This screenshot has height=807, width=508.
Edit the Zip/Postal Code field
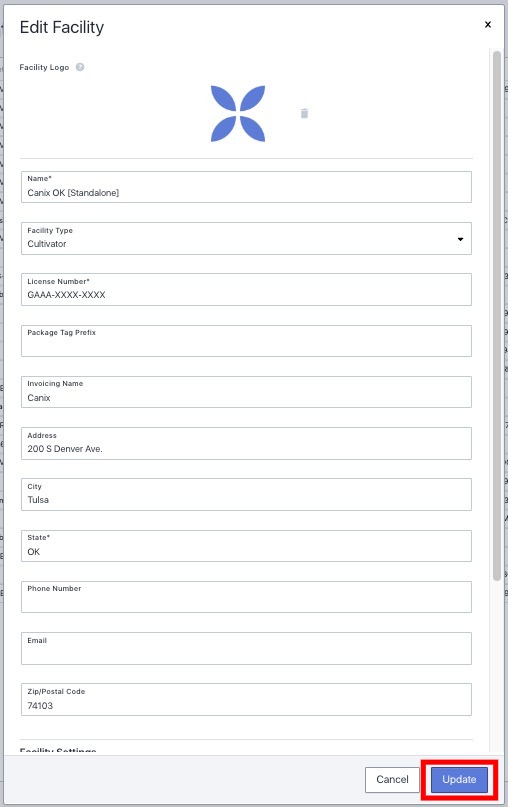coord(246,699)
